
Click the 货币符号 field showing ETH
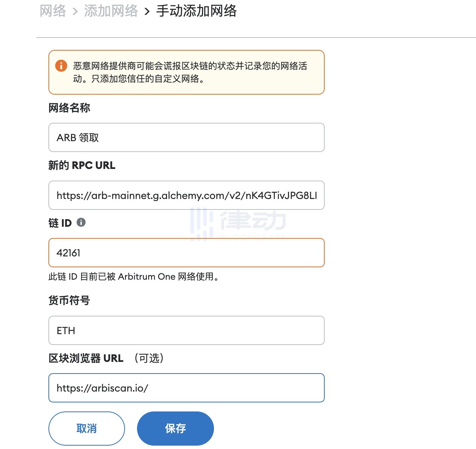186,330
